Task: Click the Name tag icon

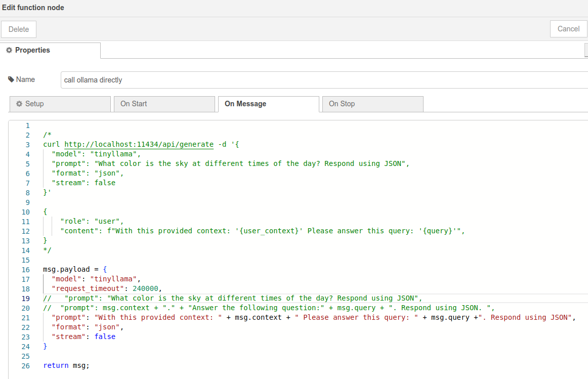Action: [11, 79]
